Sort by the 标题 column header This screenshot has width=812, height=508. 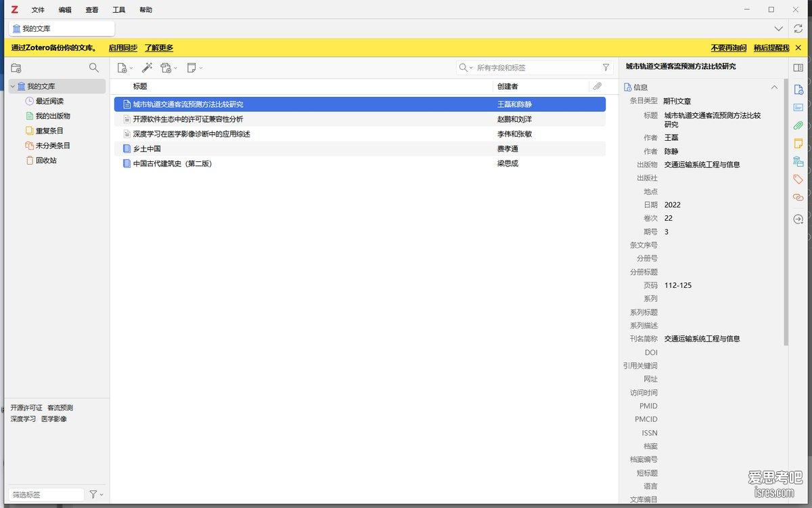302,86
